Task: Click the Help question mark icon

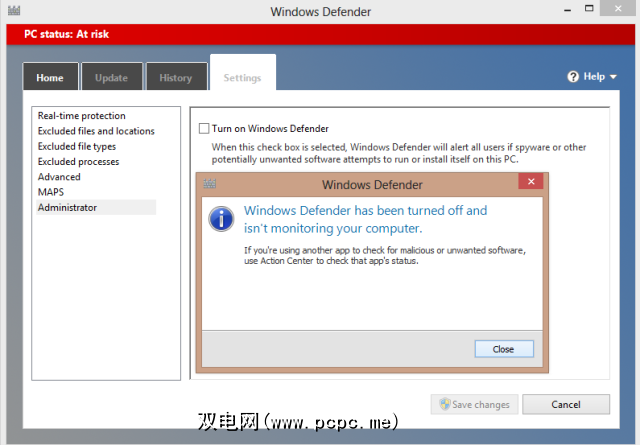Action: tap(573, 76)
